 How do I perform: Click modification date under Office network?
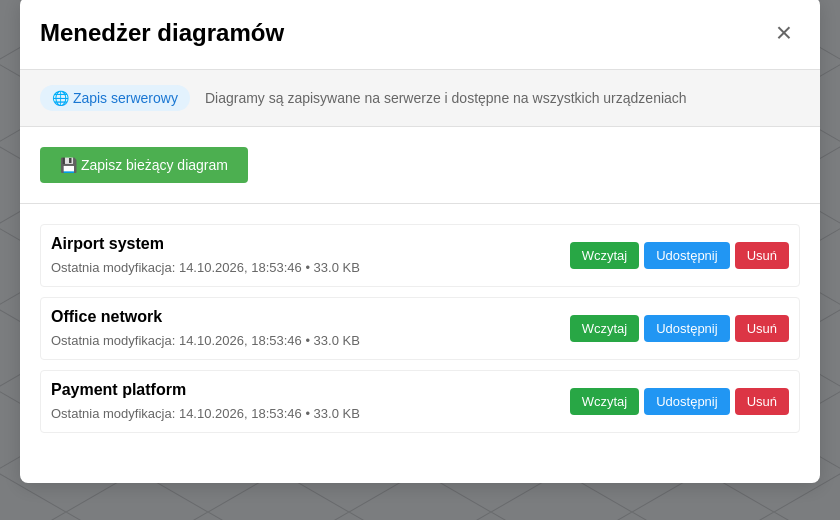click(x=205, y=341)
